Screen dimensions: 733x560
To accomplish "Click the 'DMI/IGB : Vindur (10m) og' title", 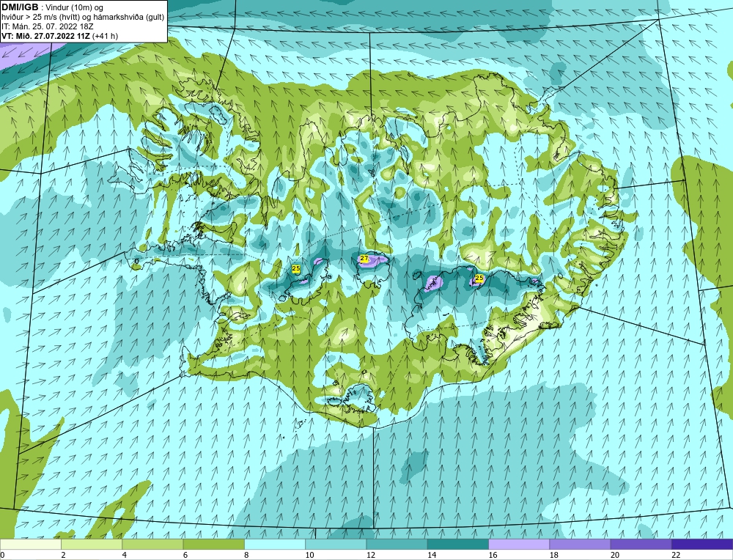I will coord(52,7).
